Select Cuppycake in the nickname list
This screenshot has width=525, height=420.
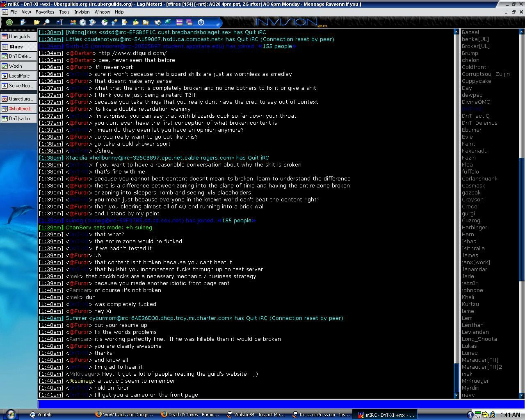click(x=476, y=81)
